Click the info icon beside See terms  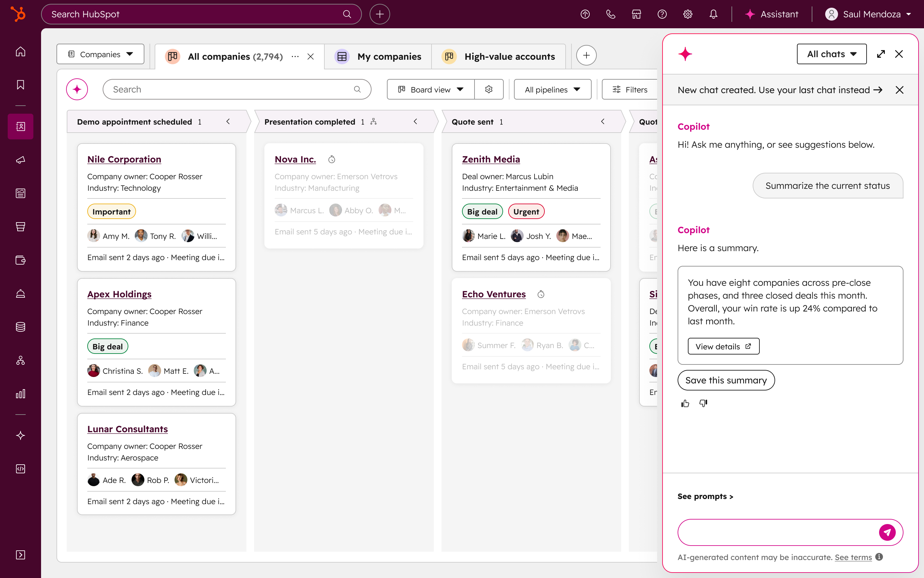point(879,557)
